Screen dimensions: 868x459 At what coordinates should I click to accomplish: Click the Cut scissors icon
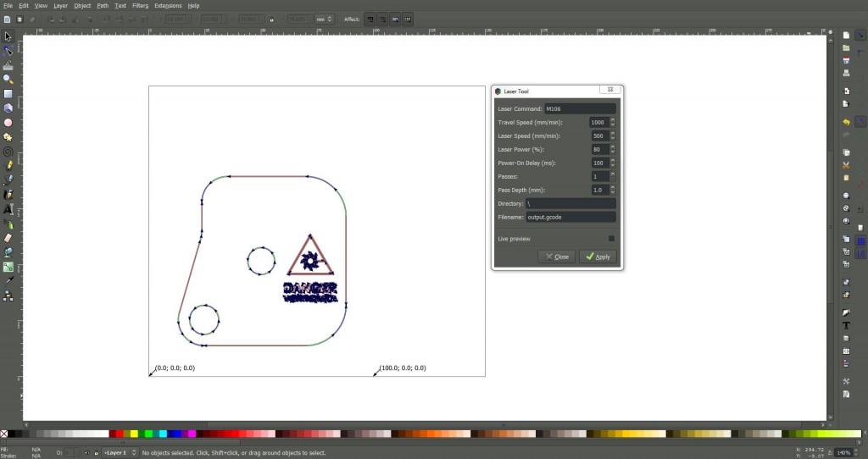[846, 165]
